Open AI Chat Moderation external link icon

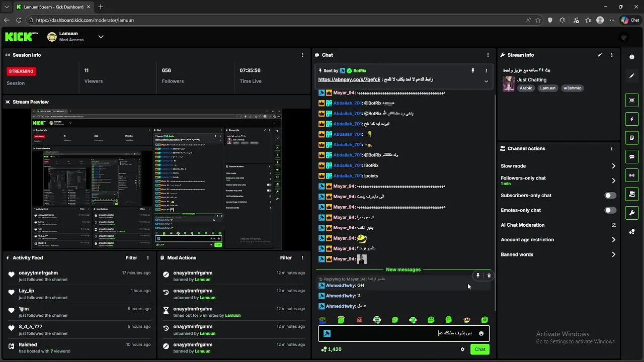[613, 225]
